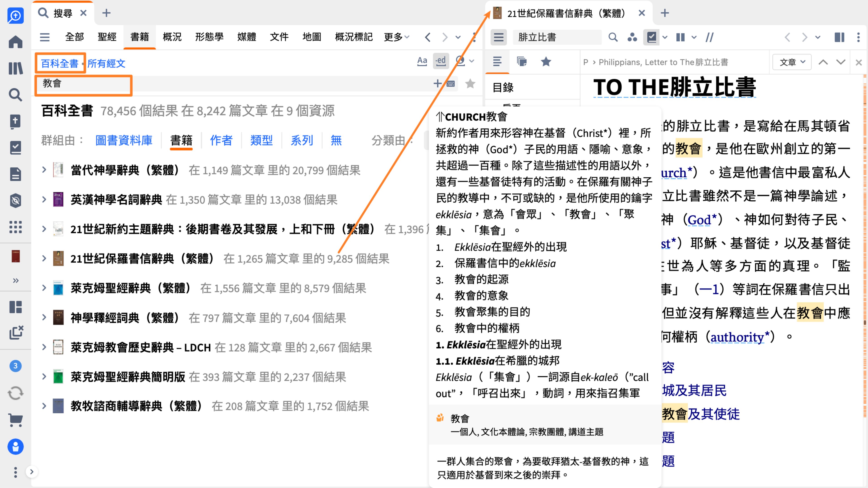Viewport: 868px width, 488px height.
Task: Expand 21世紀保羅書信辭典（繁體） results
Action: 44,258
